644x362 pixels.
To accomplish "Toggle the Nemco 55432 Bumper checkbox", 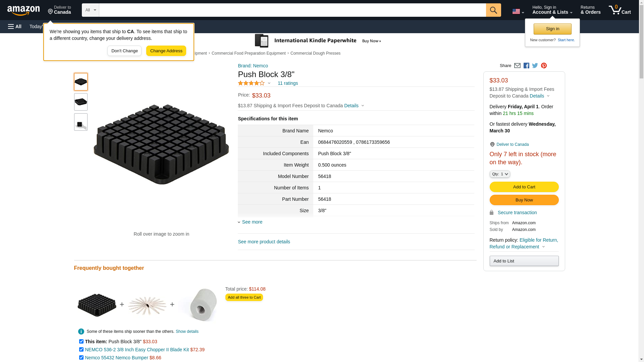I will pos(81,358).
